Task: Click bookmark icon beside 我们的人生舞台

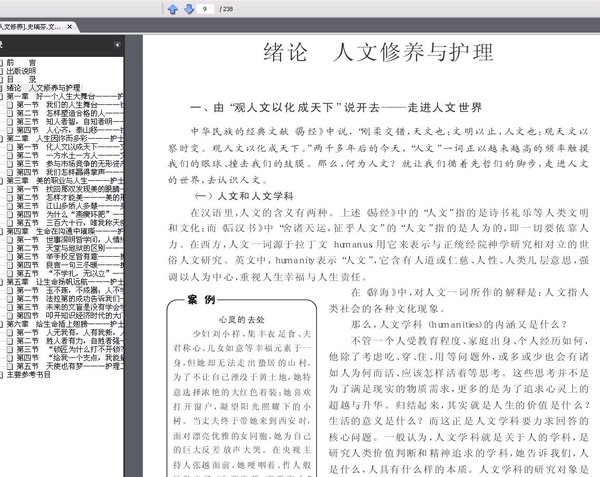Action: (x=10, y=105)
